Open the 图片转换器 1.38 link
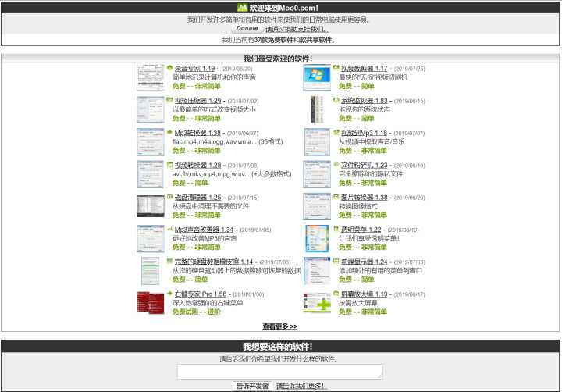562x392 pixels. (365, 198)
